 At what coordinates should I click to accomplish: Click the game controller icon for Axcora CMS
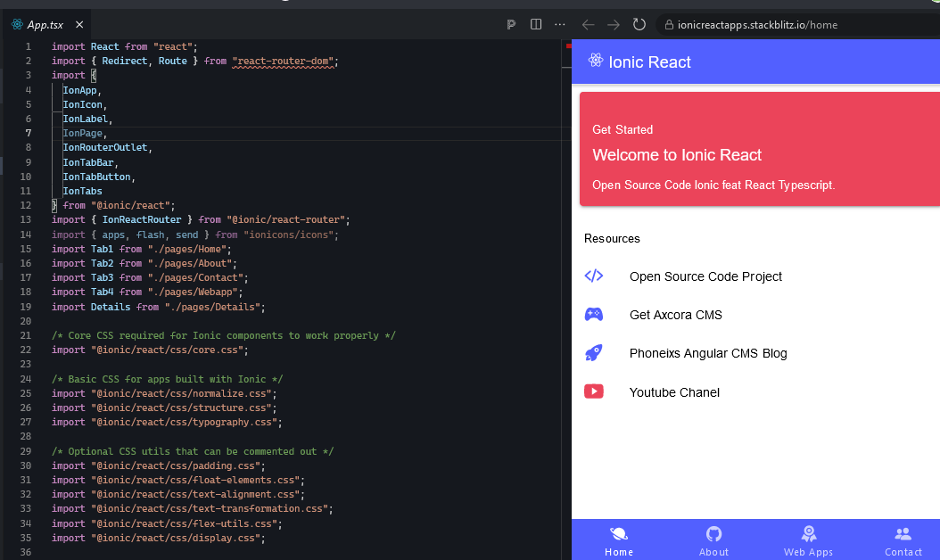[x=594, y=314]
